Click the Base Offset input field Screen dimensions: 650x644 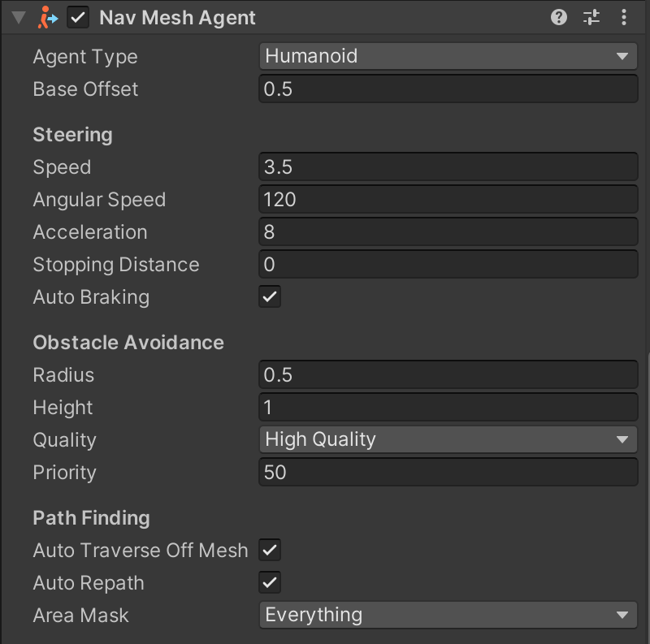pyautogui.click(x=448, y=89)
